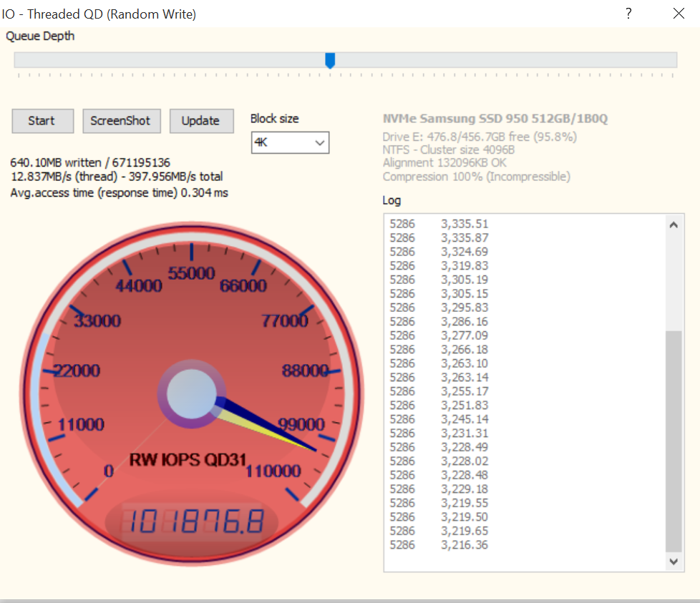Click the right end of Queue Depth track
The height and width of the screenshot is (603, 700).
click(x=671, y=60)
